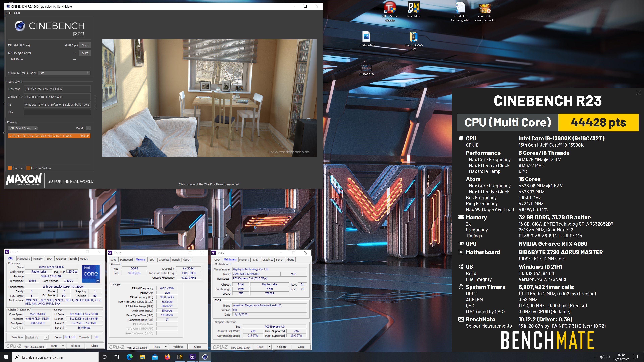Open the GTL - Acceso directo desktop shortcut
This screenshot has height=362, width=644.
pyautogui.click(x=390, y=12)
